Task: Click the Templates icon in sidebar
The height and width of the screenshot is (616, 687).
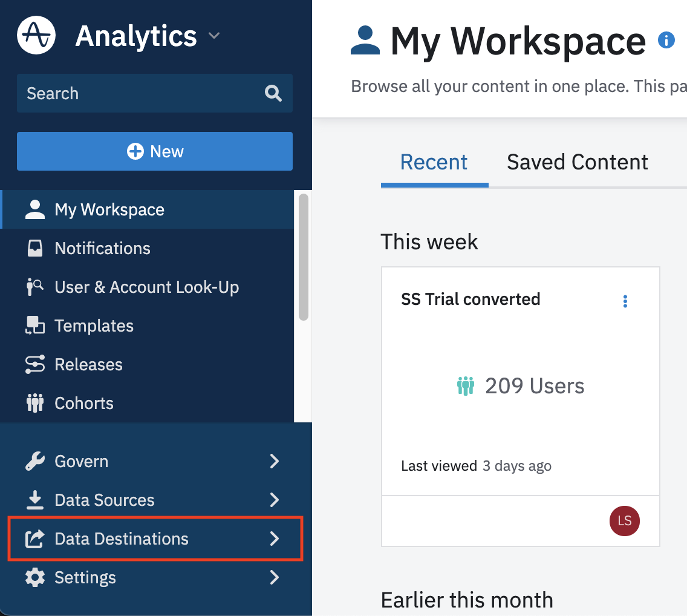Action: tap(35, 326)
